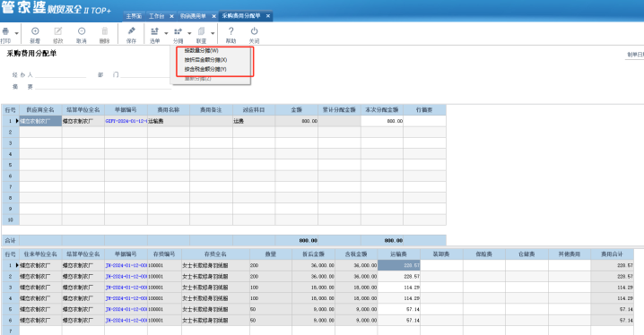Click the 选单 toolbar icon
Image resolution: width=644 pixels, height=335 pixels.
[x=154, y=31]
